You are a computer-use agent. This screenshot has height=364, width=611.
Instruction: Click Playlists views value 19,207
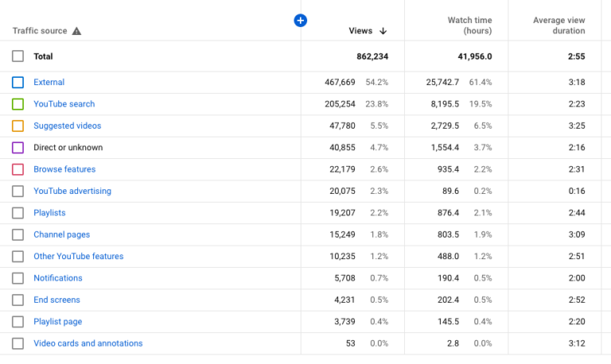click(342, 213)
